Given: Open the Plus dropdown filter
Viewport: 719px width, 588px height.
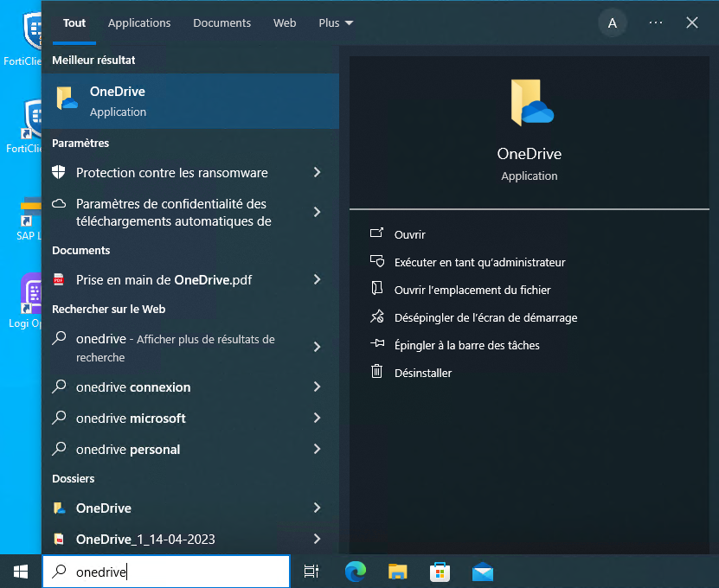Looking at the screenshot, I should point(336,23).
